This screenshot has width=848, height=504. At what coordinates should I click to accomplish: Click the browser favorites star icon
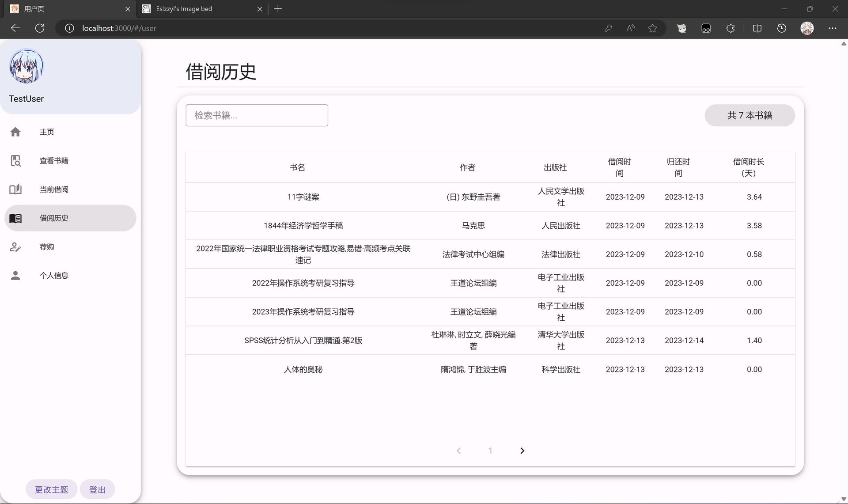pos(653,28)
